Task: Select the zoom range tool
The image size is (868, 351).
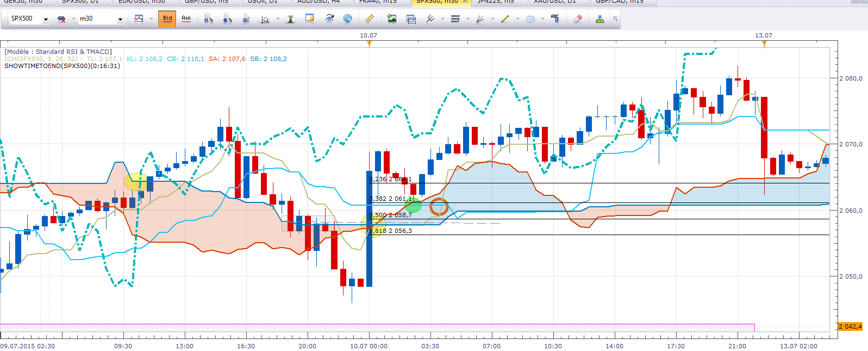Action: [265, 19]
